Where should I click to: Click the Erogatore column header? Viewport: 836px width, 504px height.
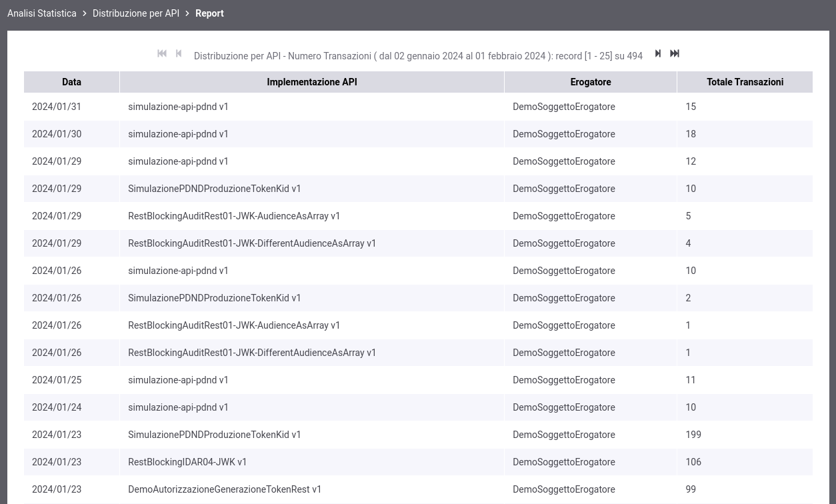pyautogui.click(x=591, y=82)
